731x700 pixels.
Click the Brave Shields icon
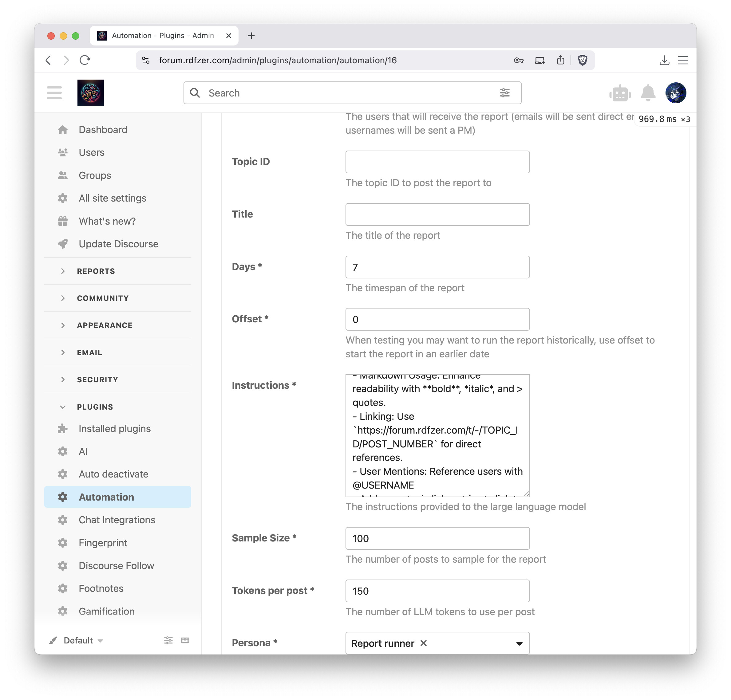coord(582,60)
